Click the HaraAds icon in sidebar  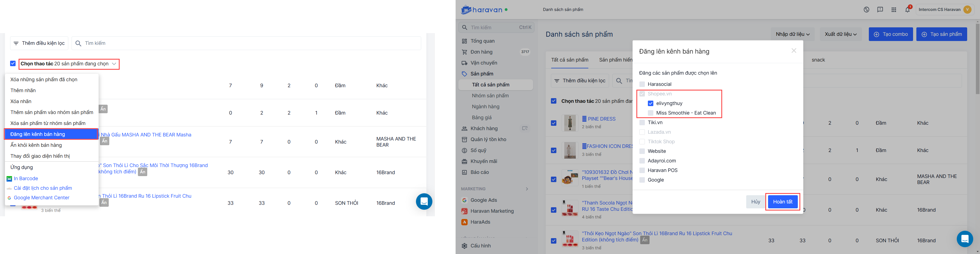pos(464,222)
